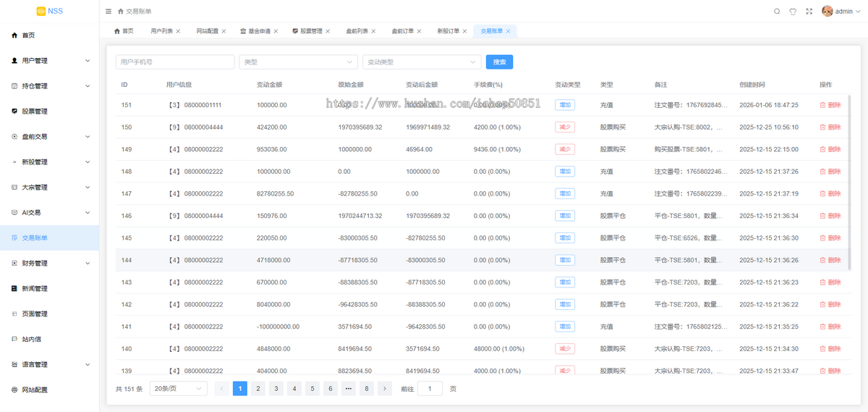Image resolution: width=868 pixels, height=412 pixels.
Task: Close the 网站配置 tab
Action: (224, 31)
